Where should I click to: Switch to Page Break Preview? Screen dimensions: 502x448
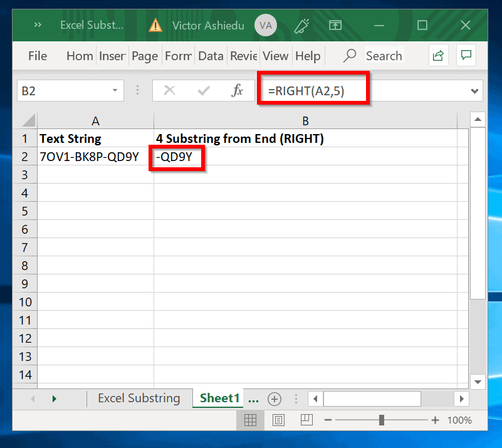click(x=306, y=420)
